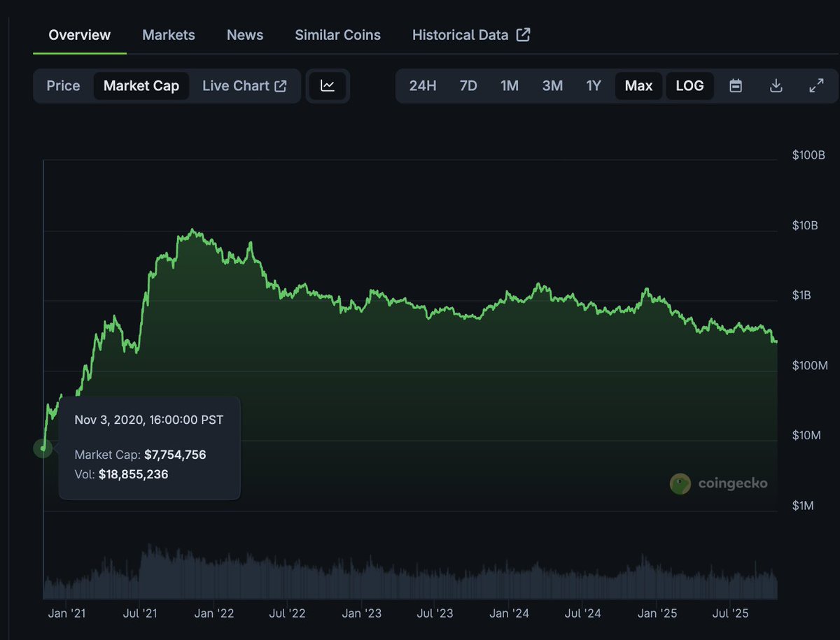Select the 1Y time range

594,85
